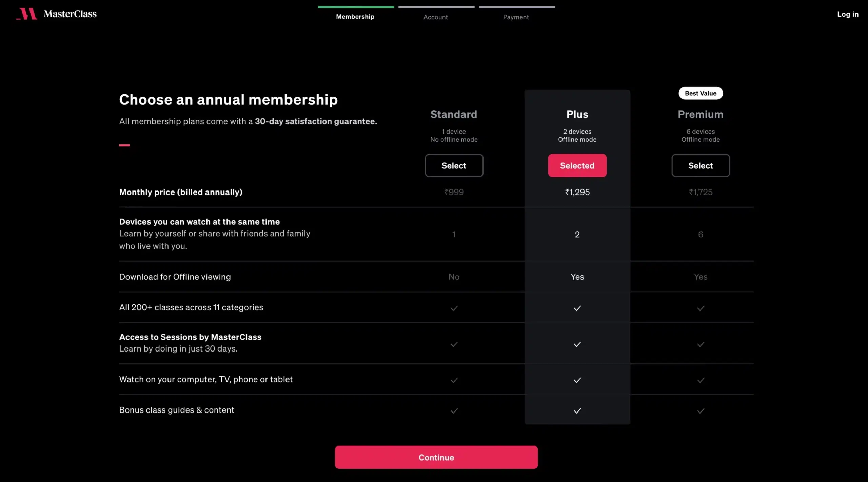Click the green Membership progress bar
This screenshot has width=868, height=482.
tap(356, 6)
